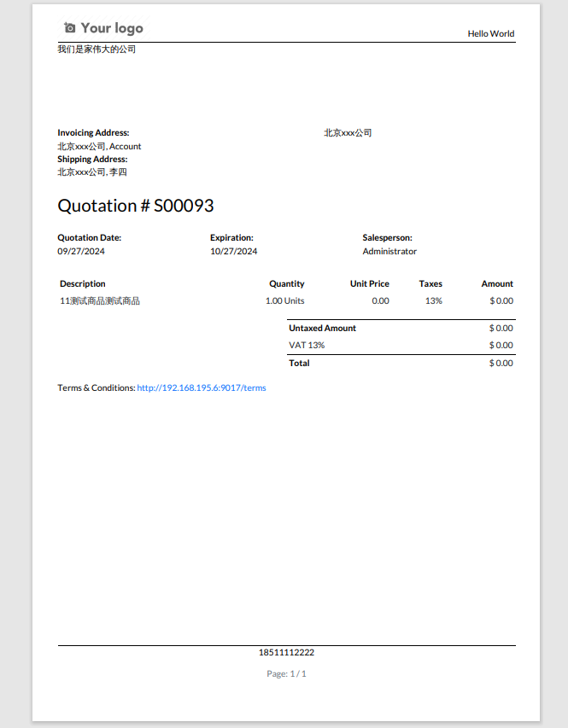
Task: Select the salesperson name 'Administrator'
Action: (389, 251)
